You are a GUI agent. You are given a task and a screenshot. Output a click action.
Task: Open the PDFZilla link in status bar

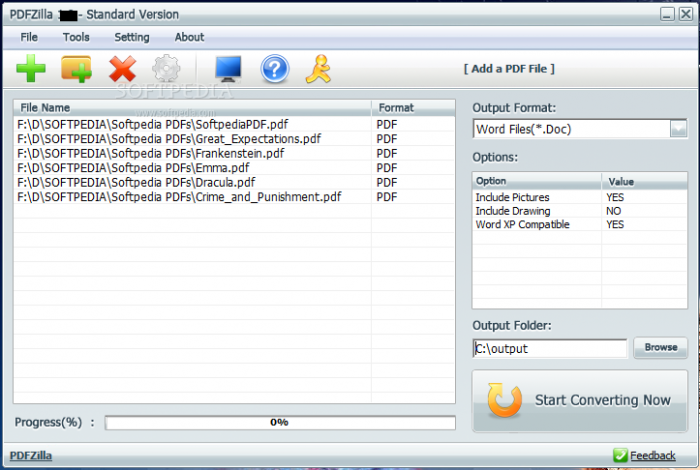point(31,455)
